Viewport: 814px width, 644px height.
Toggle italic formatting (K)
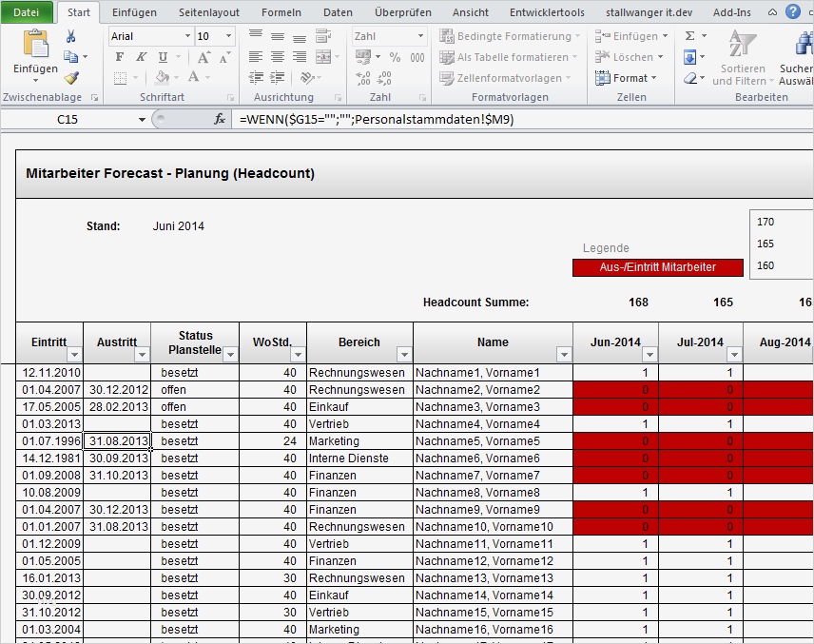coord(141,57)
